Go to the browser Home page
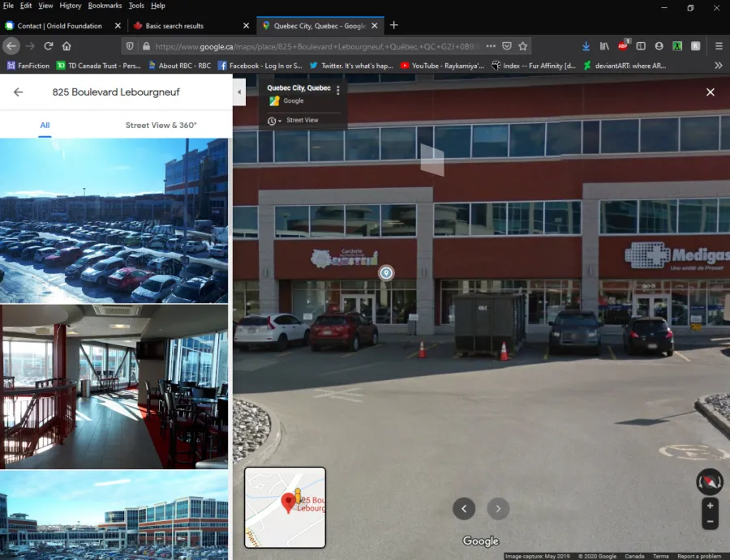Image resolution: width=730 pixels, height=560 pixels. pyautogui.click(x=67, y=46)
